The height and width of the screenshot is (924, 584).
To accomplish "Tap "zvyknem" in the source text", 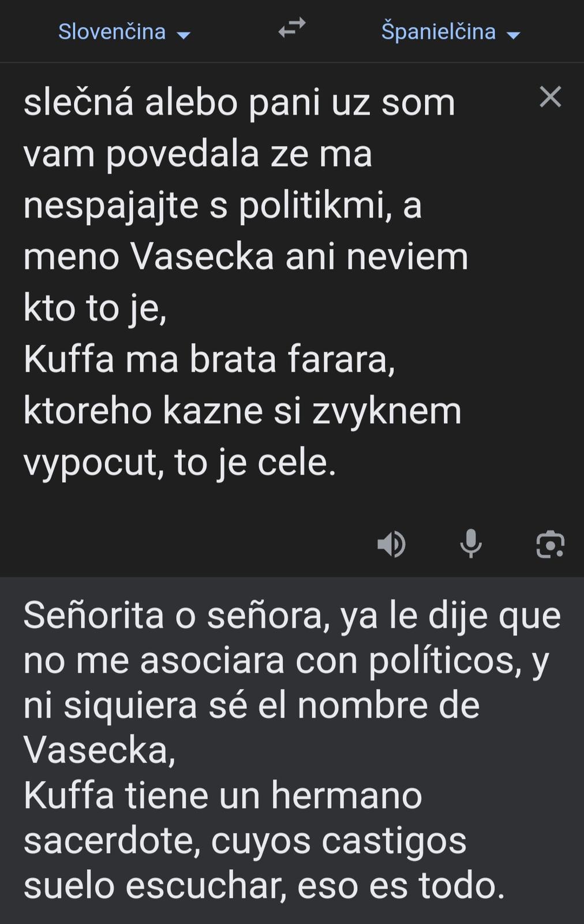I will 387,411.
